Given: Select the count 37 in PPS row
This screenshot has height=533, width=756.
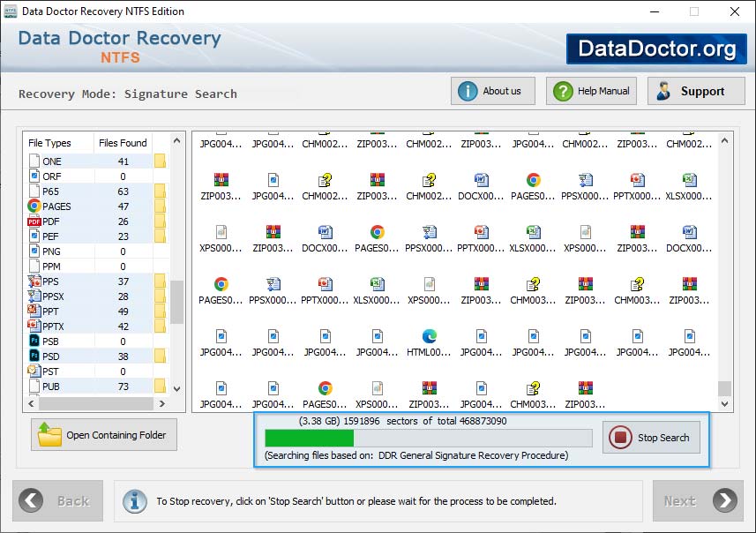Looking at the screenshot, I should 124,282.
